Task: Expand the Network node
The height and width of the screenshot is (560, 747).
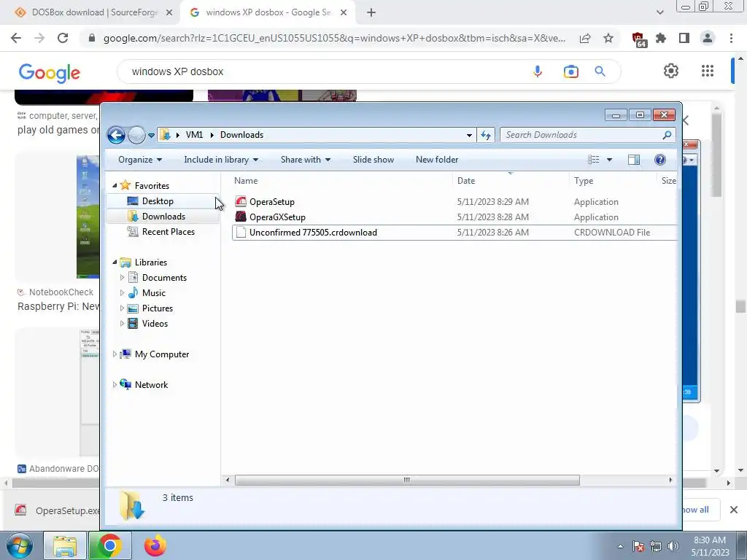Action: [x=115, y=384]
